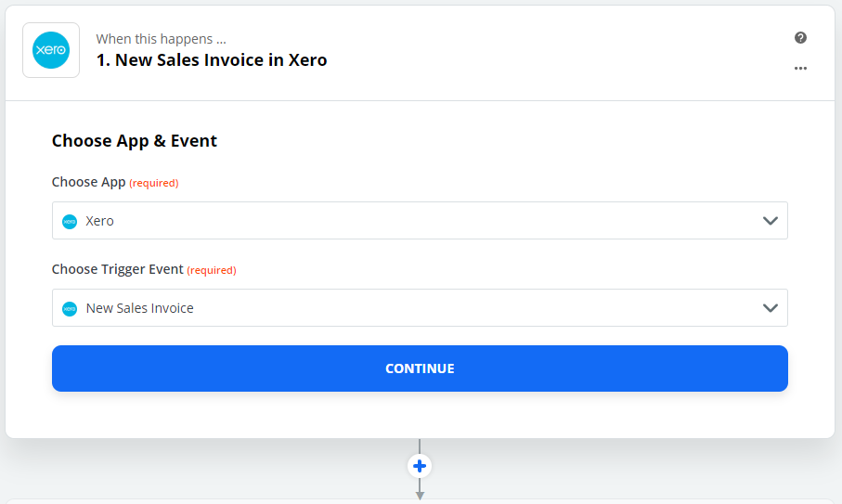
Task: Open the help question mark icon
Action: coord(800,38)
